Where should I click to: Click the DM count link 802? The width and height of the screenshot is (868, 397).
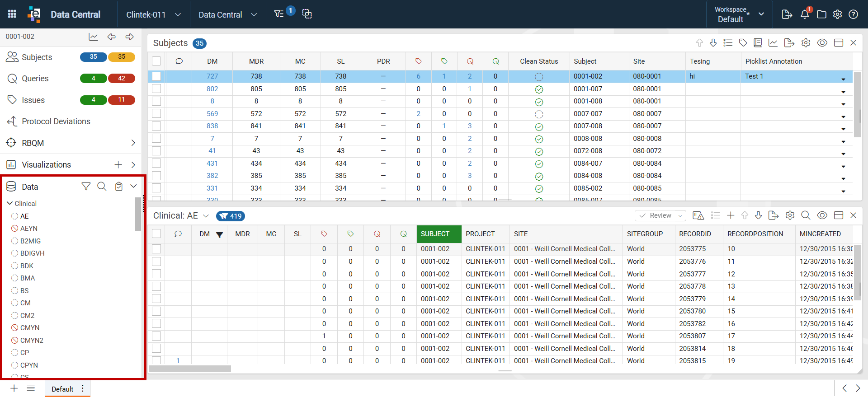coord(212,89)
